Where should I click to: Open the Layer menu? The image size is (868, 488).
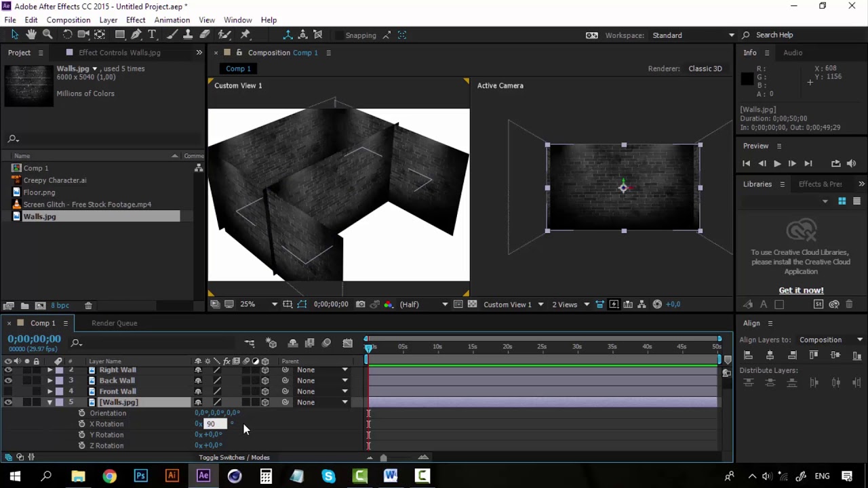(108, 20)
